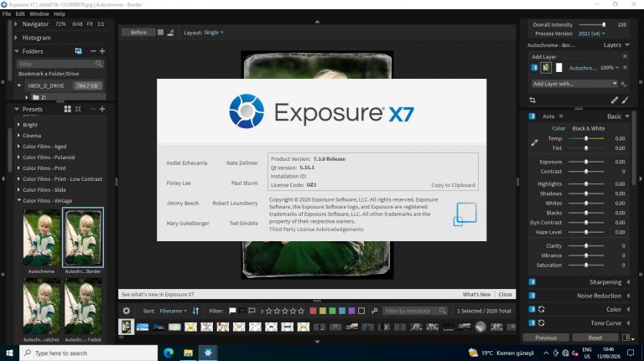
Task: Open the Third Party License Acknowledgements link
Action: tap(316, 229)
